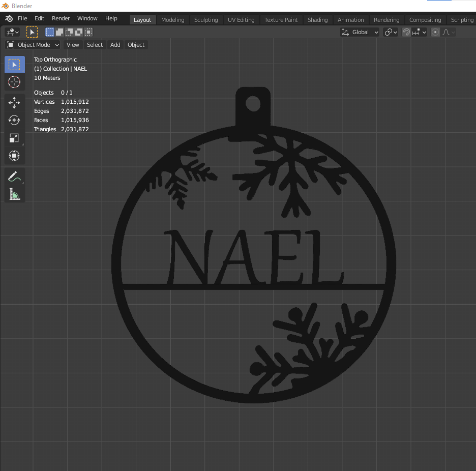Select the Select Box tool in toolbar
Viewport: 476px width, 471px height.
(15, 65)
